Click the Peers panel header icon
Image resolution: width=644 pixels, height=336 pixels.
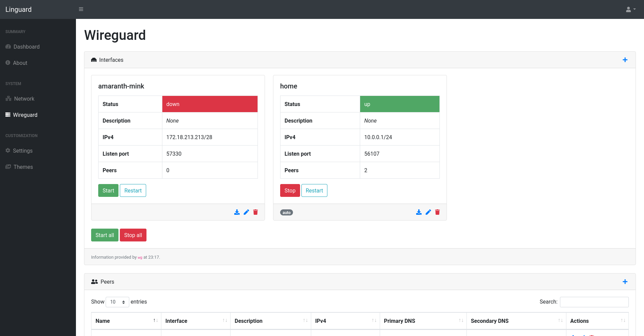click(95, 282)
